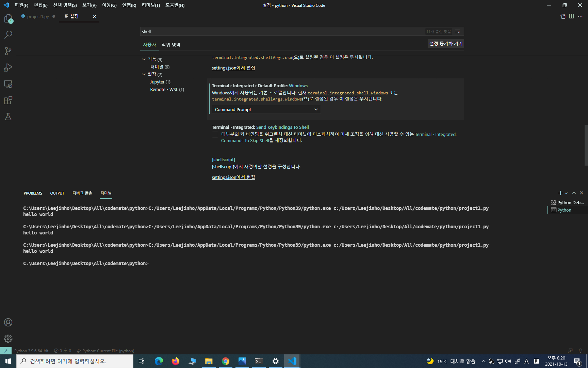Switch to 디버그 콘솔 panel tab
The height and width of the screenshot is (368, 588).
click(x=82, y=193)
